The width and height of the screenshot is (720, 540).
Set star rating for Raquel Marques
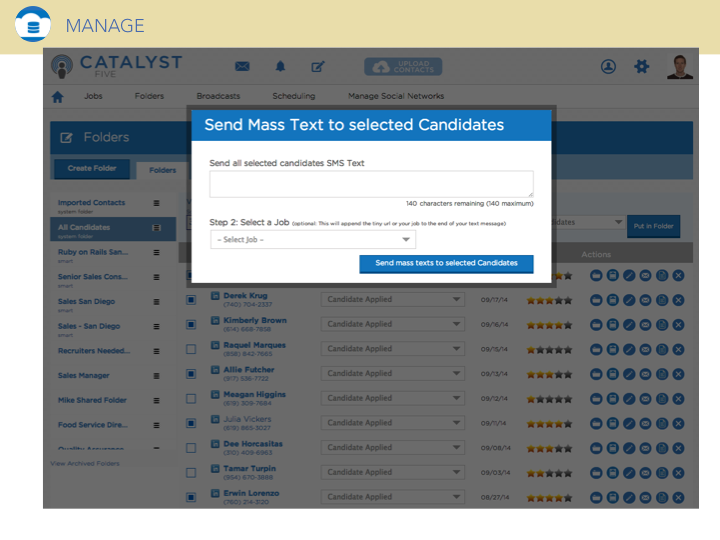[x=549, y=349]
